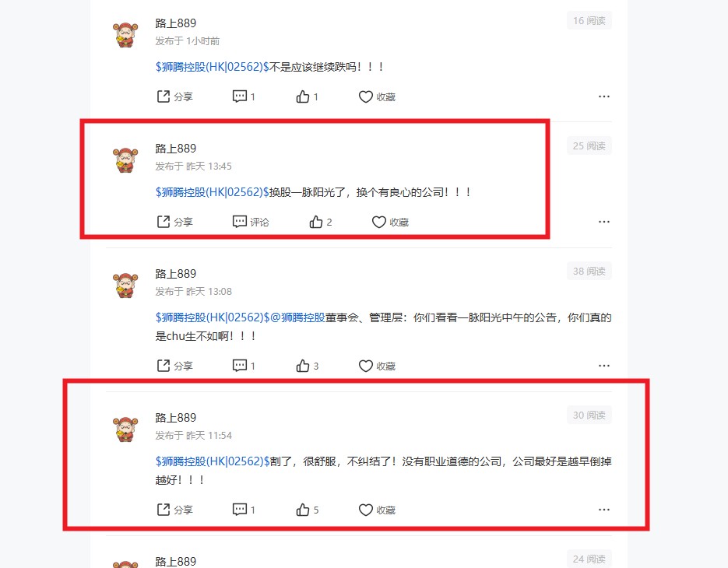
Task: Share the 昨天 13:45 post
Action: (x=174, y=222)
